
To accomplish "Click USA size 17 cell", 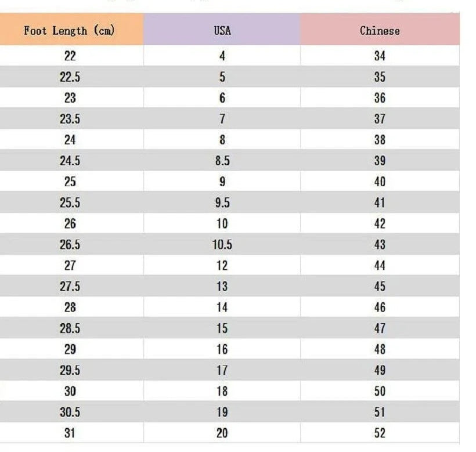I will pos(222,370).
